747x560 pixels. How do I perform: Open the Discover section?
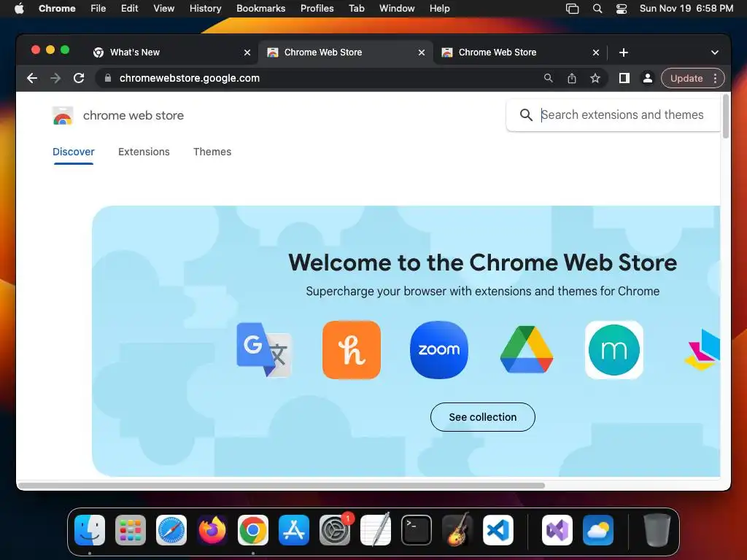[x=74, y=152]
